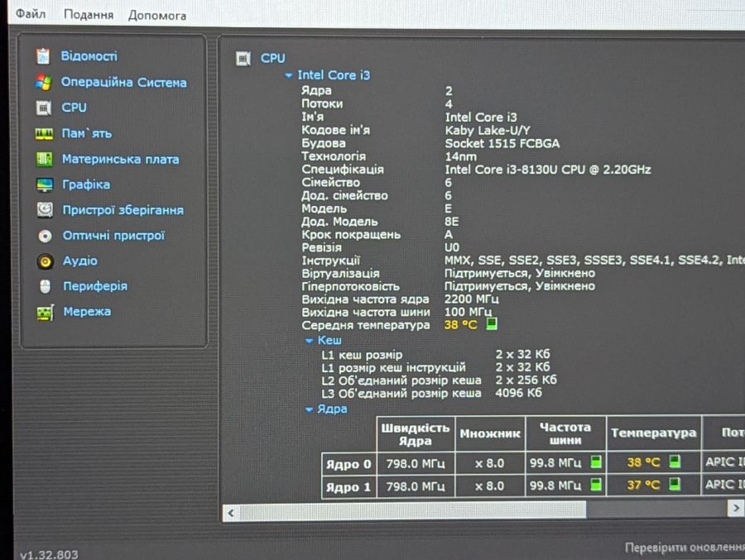745x560 pixels.
Task: Show Аудіо section
Action: pyautogui.click(x=80, y=261)
